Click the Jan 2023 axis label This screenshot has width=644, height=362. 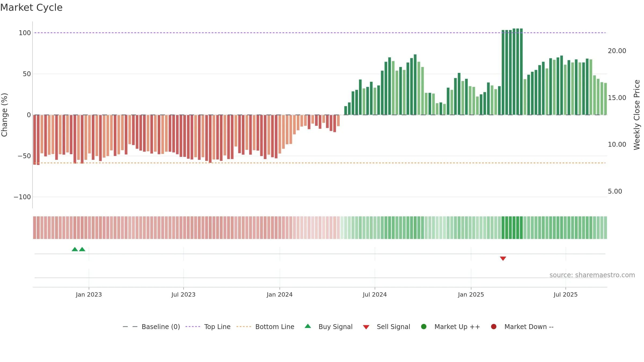(x=89, y=295)
